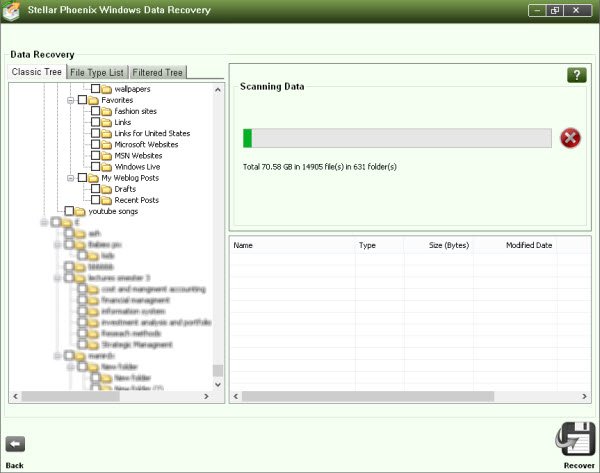
Task: Enable the Links for United States checkbox
Action: pos(95,134)
